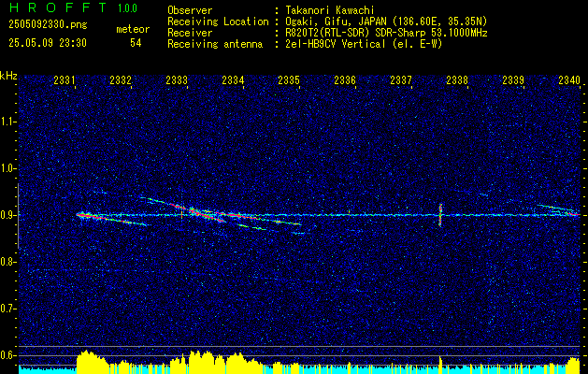Screen dimensions: 588x374
Task: Click the 0.9 frequency axis label
Action: (8, 215)
